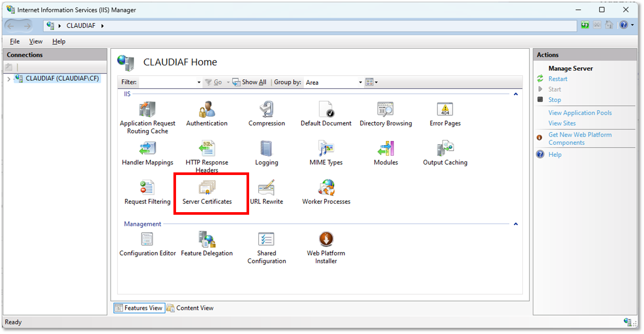644x334 pixels.
Task: Open the Server Certificates feature
Action: 207,192
